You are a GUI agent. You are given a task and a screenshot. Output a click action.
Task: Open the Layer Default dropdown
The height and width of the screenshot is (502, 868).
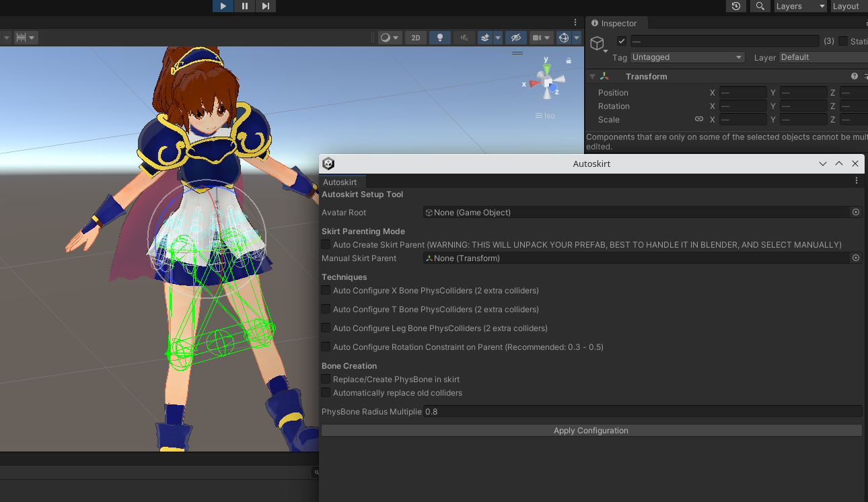click(823, 57)
